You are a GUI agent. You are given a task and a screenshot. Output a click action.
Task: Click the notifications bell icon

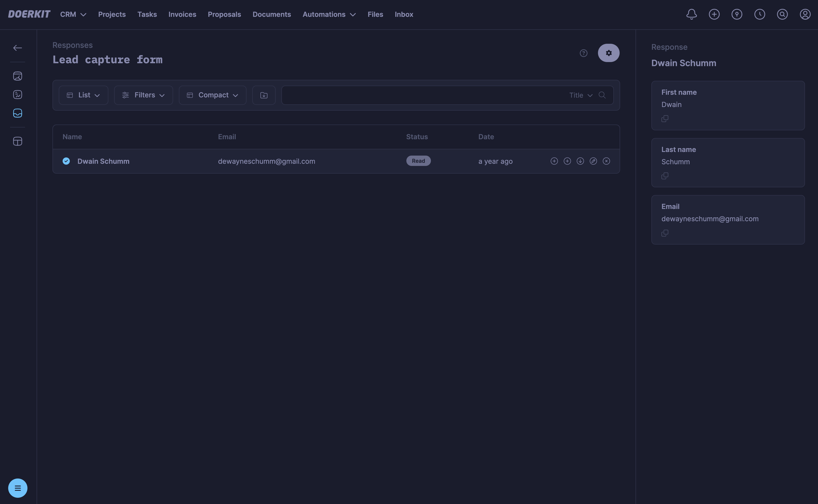pos(691,14)
